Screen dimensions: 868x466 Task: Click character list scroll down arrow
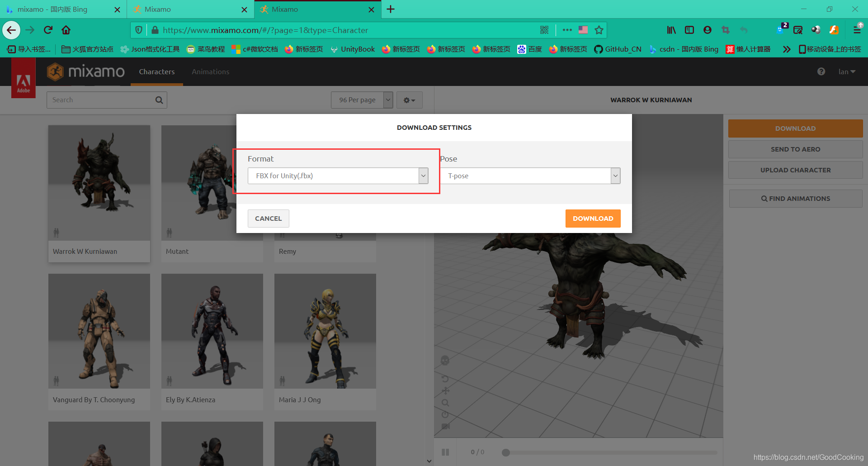point(429,461)
